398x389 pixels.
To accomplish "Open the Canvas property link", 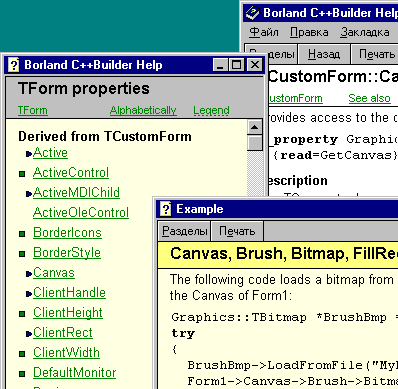I will [x=54, y=273].
